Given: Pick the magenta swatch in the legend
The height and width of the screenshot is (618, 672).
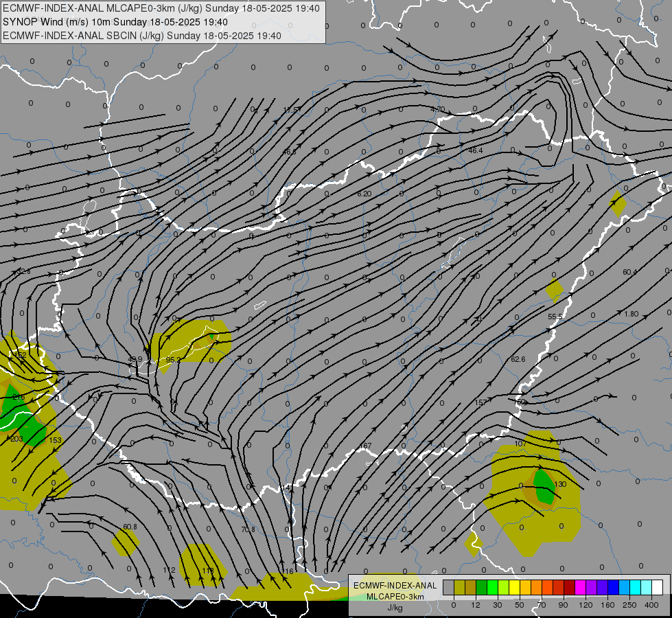Looking at the screenshot, I should click(x=580, y=587).
